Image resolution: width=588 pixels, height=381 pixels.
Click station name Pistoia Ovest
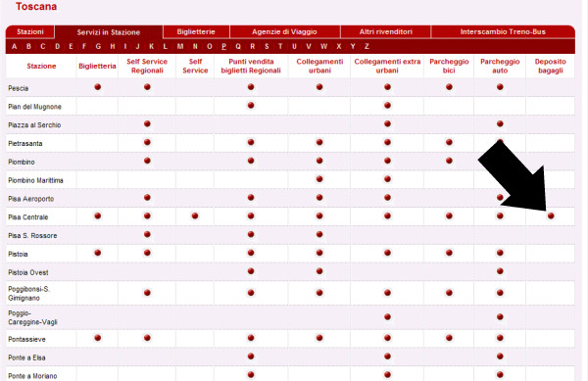tap(28, 272)
